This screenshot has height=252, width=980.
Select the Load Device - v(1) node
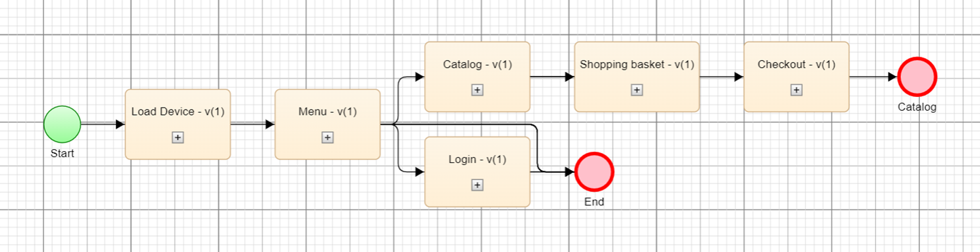coord(177,124)
